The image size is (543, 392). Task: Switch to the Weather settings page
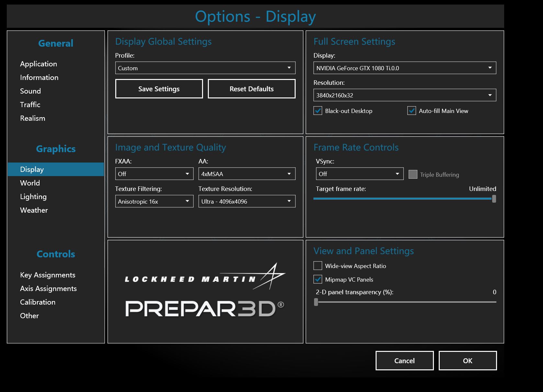point(34,210)
